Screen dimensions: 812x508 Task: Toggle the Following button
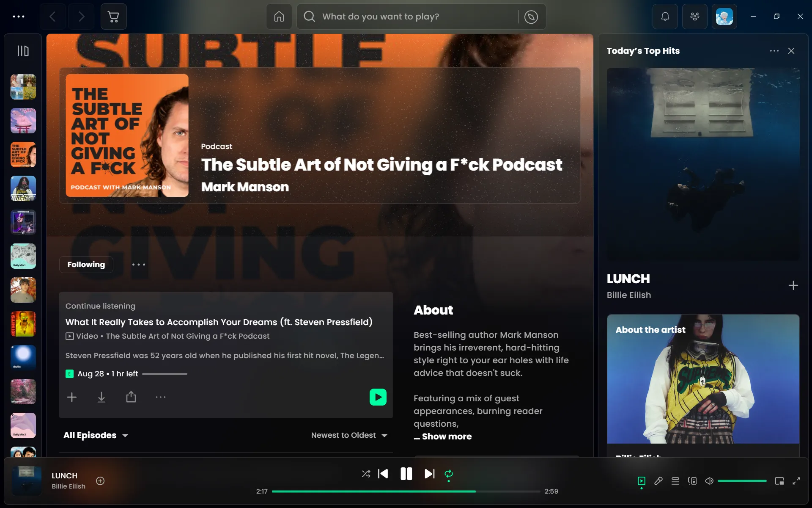(86, 265)
